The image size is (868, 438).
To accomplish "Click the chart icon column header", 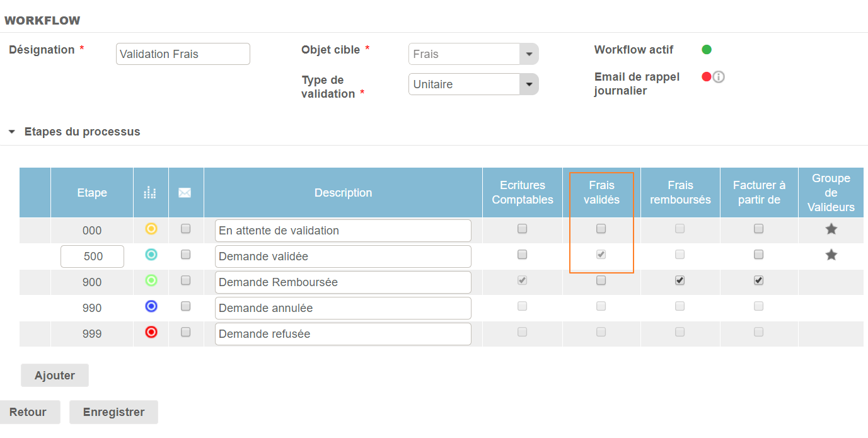I will (150, 193).
